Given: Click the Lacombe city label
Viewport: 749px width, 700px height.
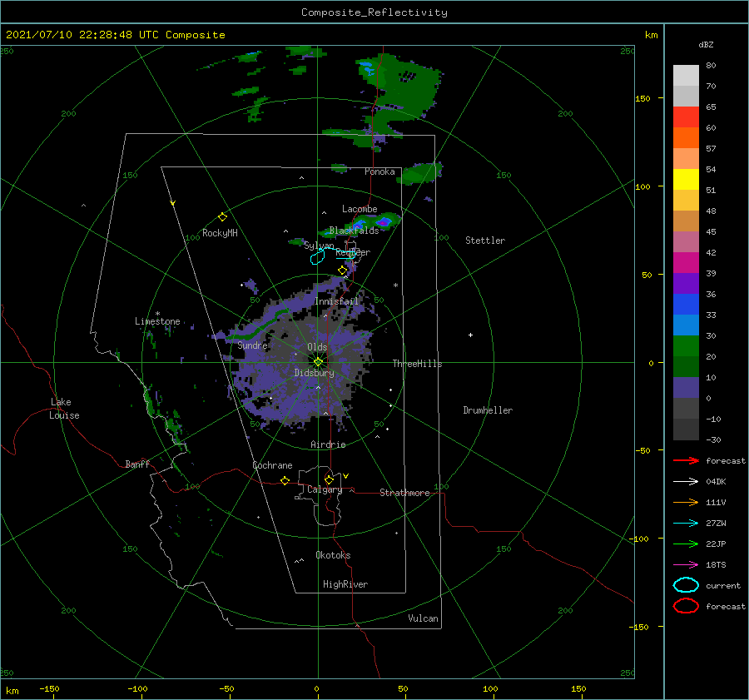Looking at the screenshot, I should (x=360, y=209).
